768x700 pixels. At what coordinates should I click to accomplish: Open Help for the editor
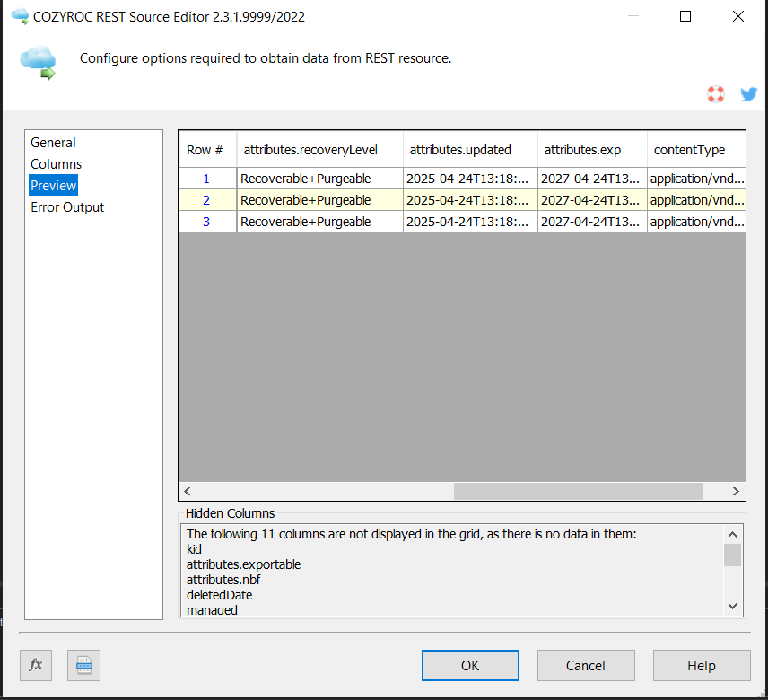coord(702,665)
